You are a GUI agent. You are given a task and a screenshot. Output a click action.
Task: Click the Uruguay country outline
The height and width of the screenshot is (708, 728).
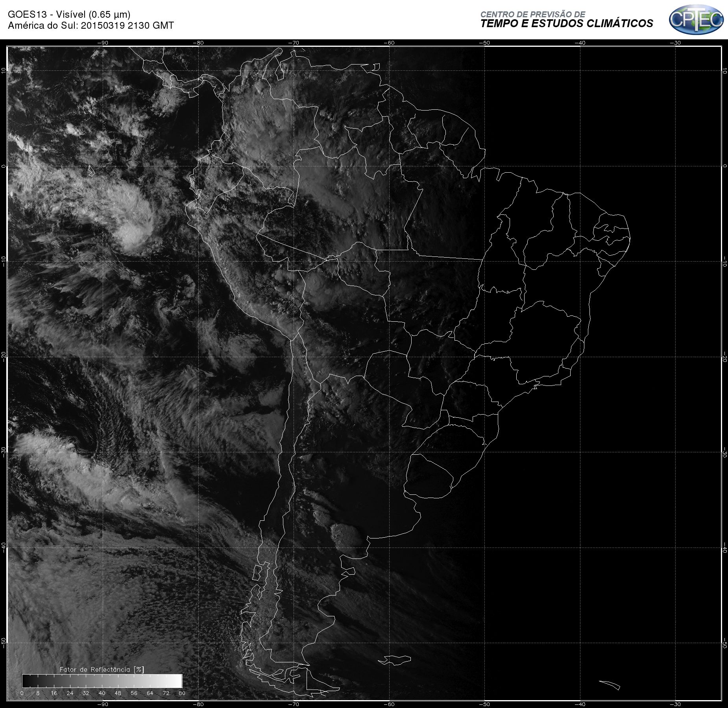pos(429,476)
